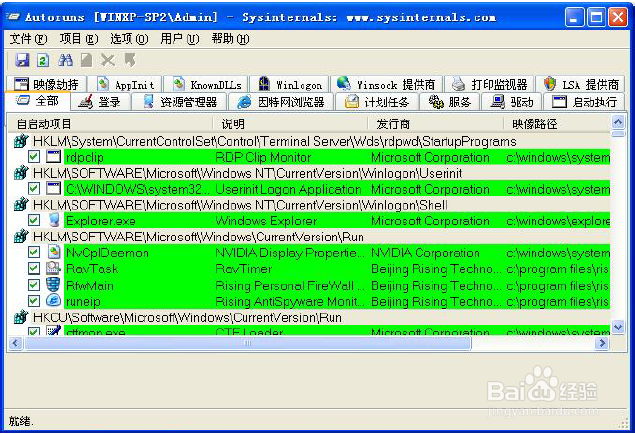The height and width of the screenshot is (434, 635).
Task: Sort by the 说明 column header
Action: (290, 123)
